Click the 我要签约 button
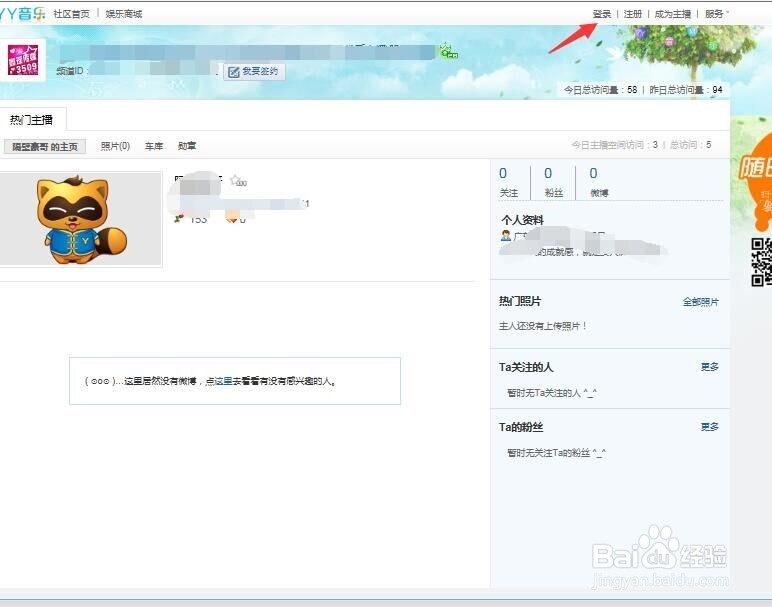The image size is (772, 607). pos(254,71)
